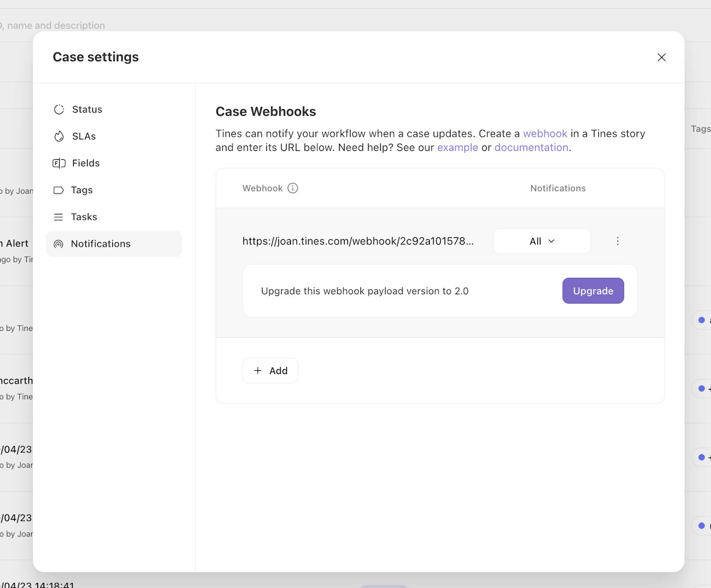Click the Tasks list icon
Image resolution: width=711 pixels, height=588 pixels.
coord(59,217)
